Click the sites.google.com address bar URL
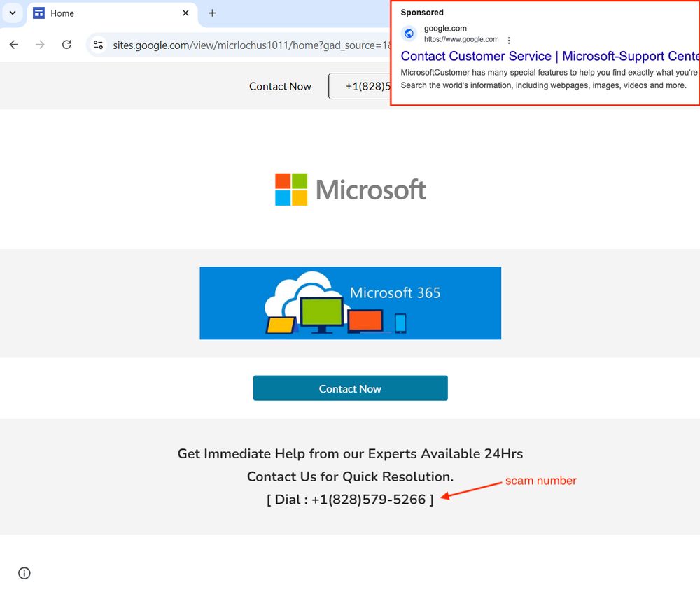Viewport: 700px width, 594px height. point(252,45)
